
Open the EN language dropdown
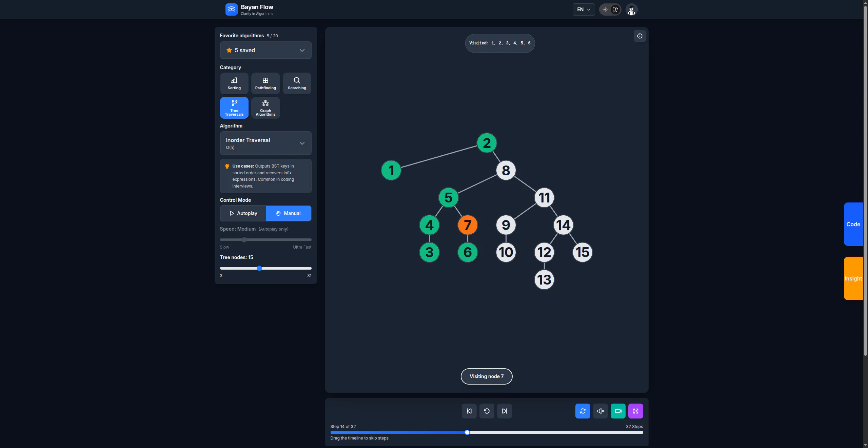(x=584, y=9)
